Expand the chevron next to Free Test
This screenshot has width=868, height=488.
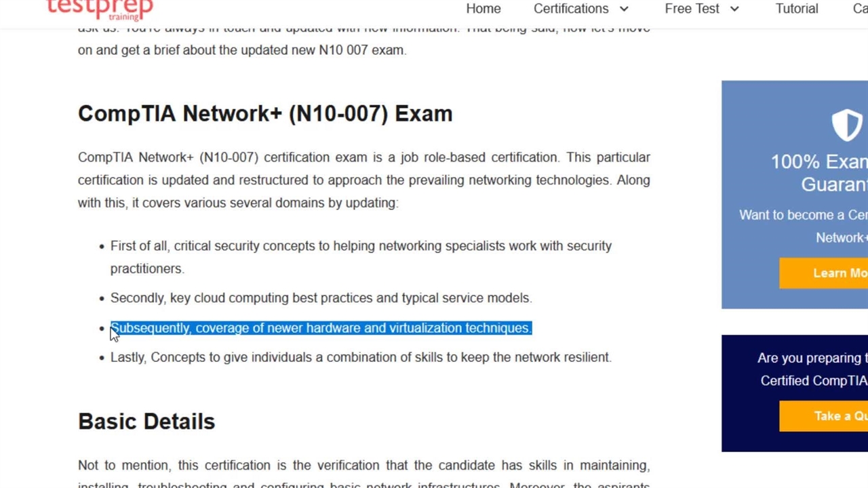[734, 9]
